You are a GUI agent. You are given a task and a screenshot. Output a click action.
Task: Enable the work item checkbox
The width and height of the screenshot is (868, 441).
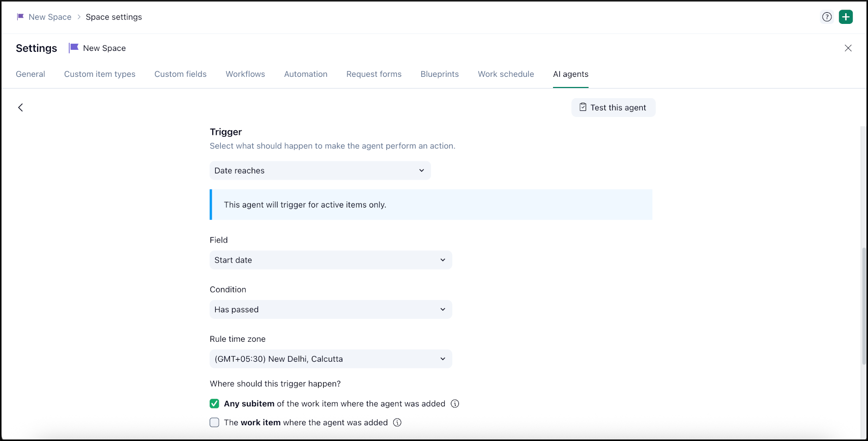(214, 422)
